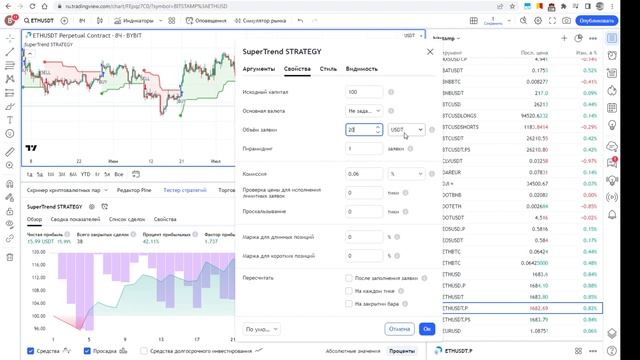Switch to the Visibility tab in dialog
The width and height of the screenshot is (640, 360).
click(362, 69)
